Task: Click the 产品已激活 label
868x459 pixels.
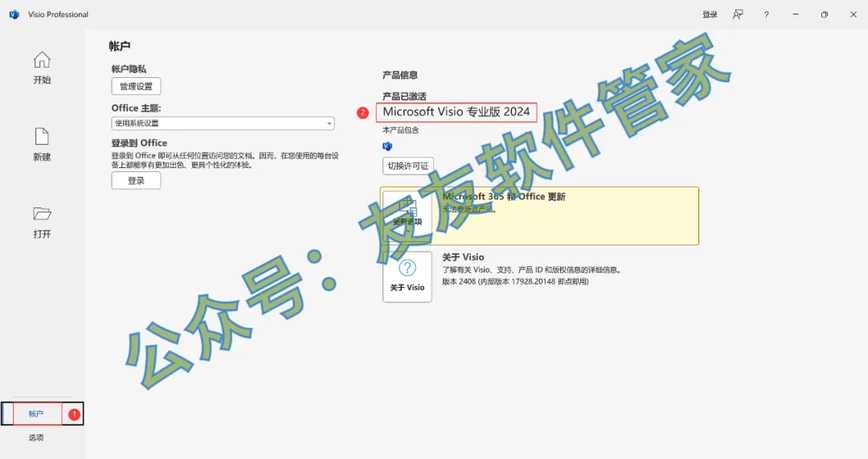Action: click(x=404, y=96)
